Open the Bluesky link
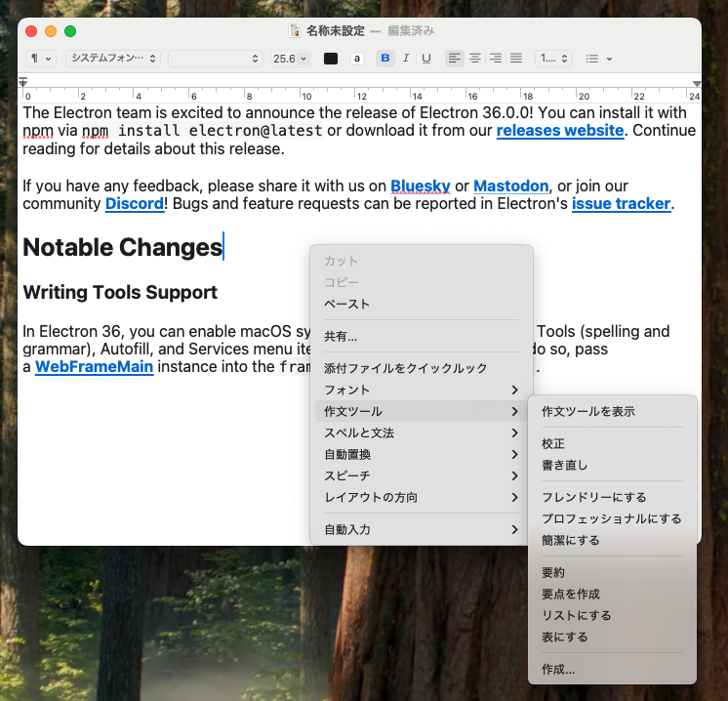 point(421,186)
